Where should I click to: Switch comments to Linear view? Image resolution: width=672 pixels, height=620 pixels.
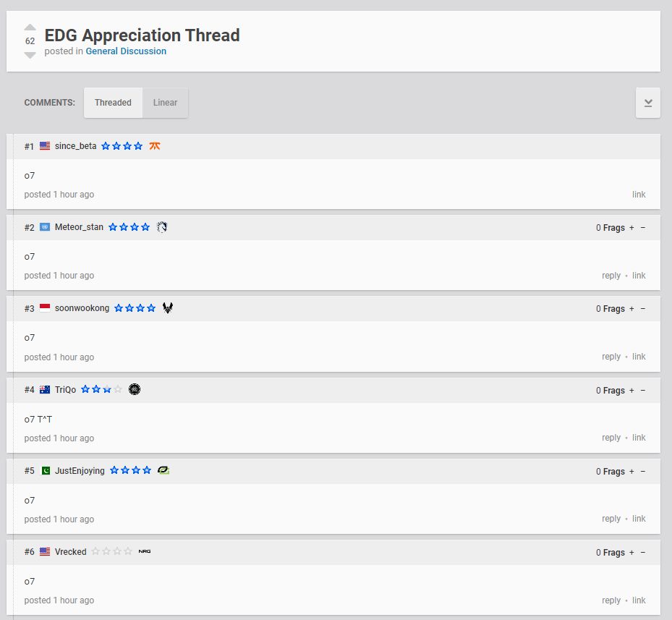click(165, 103)
